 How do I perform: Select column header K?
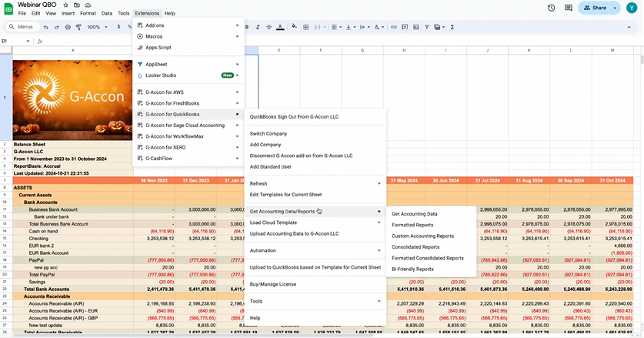tap(529, 50)
